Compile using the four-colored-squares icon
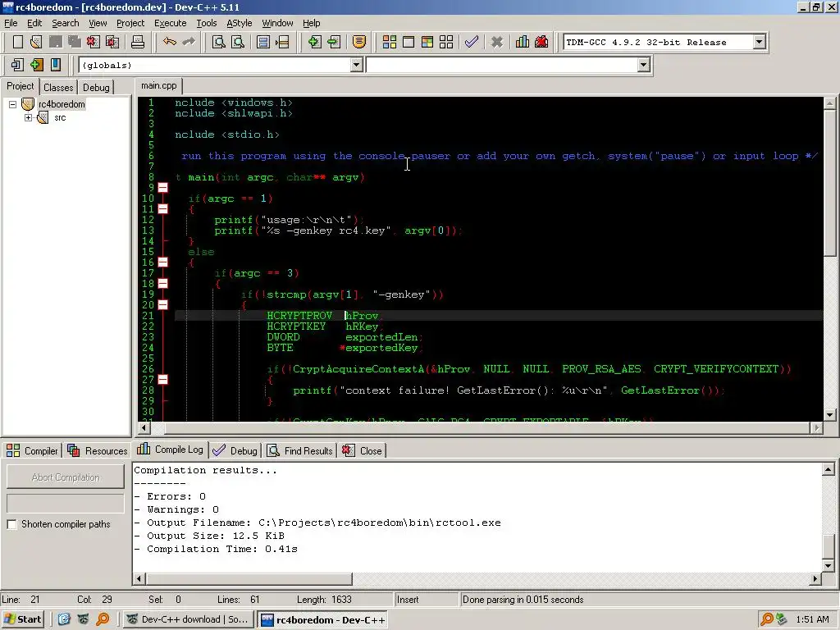840x630 pixels. pyautogui.click(x=390, y=42)
